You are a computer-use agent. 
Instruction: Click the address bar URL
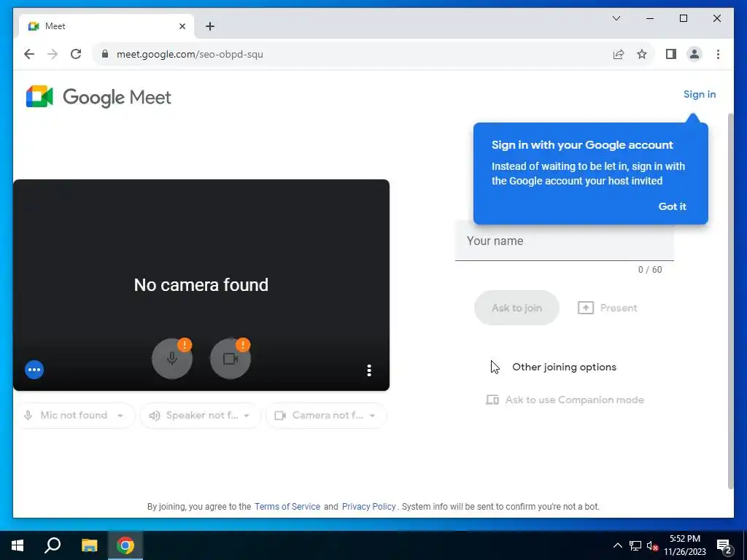click(x=190, y=54)
